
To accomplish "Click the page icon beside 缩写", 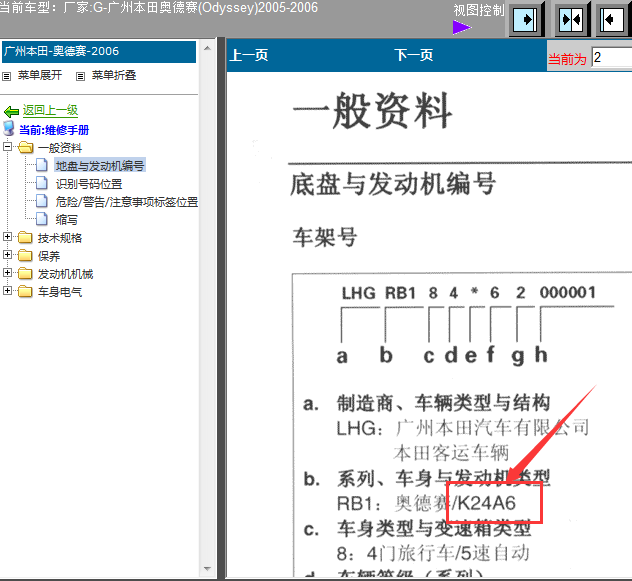I will [x=42, y=219].
